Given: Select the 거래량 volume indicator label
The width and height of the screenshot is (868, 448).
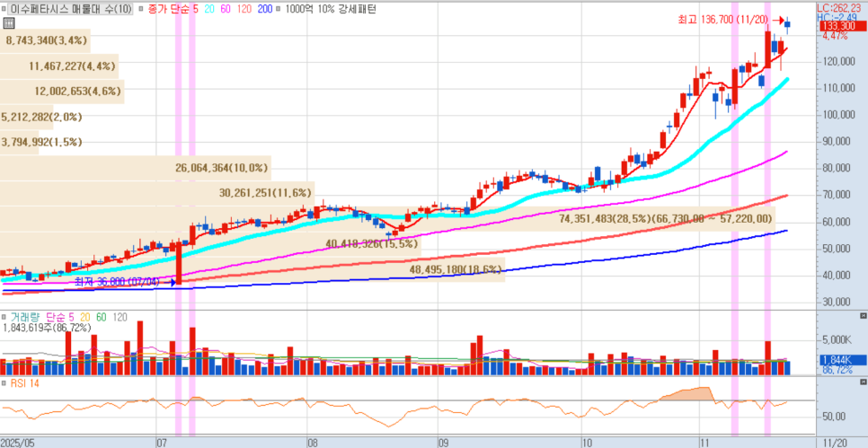Looking at the screenshot, I should (26, 318).
